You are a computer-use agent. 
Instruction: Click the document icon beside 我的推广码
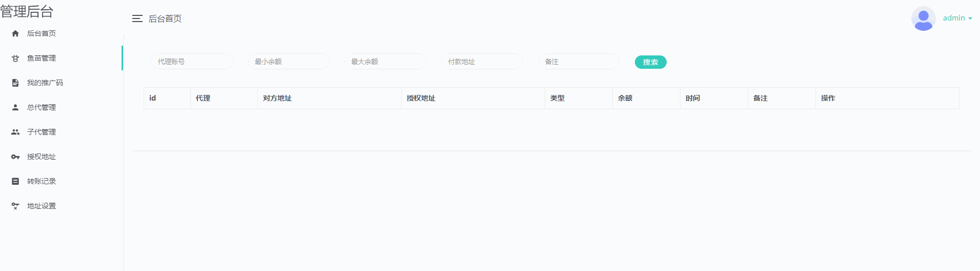tap(15, 83)
